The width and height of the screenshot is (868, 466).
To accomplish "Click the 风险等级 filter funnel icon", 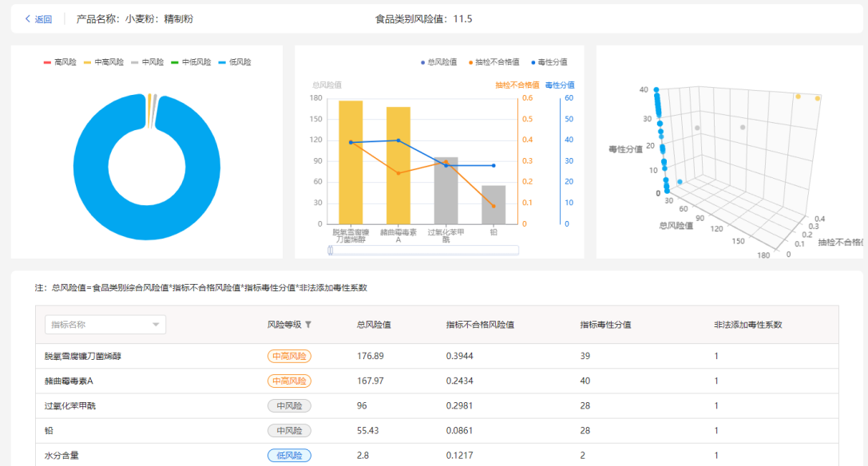I will click(308, 325).
